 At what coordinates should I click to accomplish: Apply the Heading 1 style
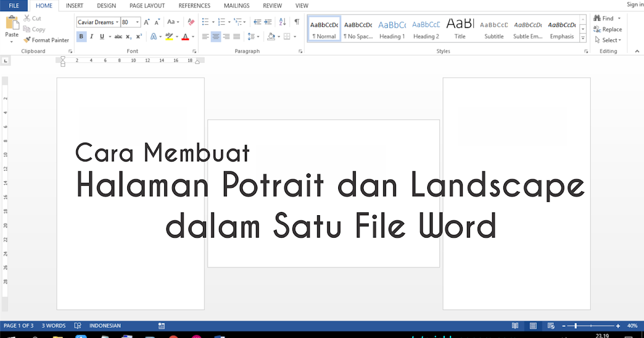[x=392, y=30]
